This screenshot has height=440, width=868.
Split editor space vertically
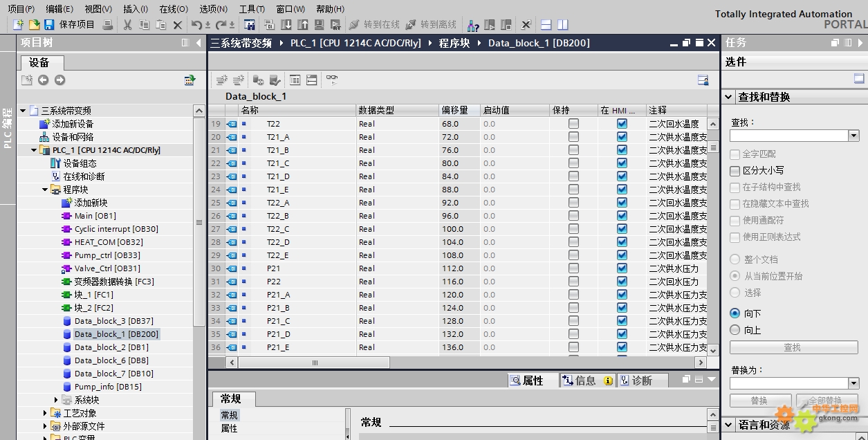click(562, 25)
